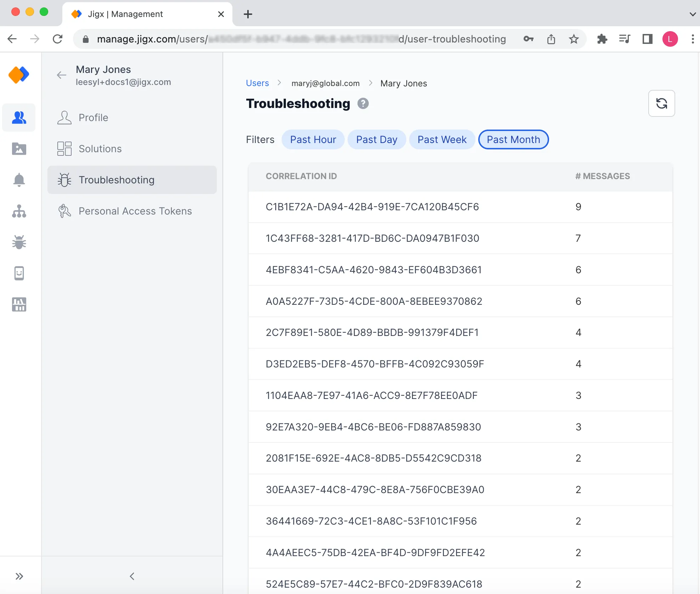
Task: Select the Past Hour filter toggle
Action: pyautogui.click(x=313, y=139)
